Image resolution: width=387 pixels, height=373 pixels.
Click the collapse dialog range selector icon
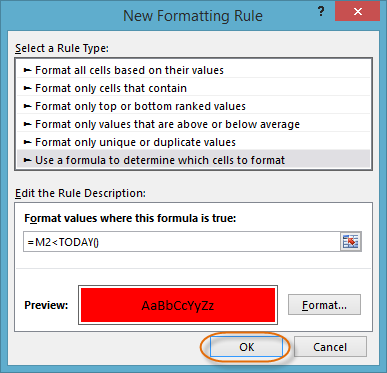tap(351, 242)
